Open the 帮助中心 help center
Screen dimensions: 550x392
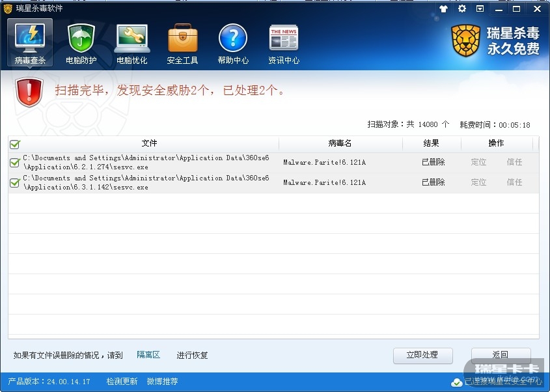[x=233, y=44]
